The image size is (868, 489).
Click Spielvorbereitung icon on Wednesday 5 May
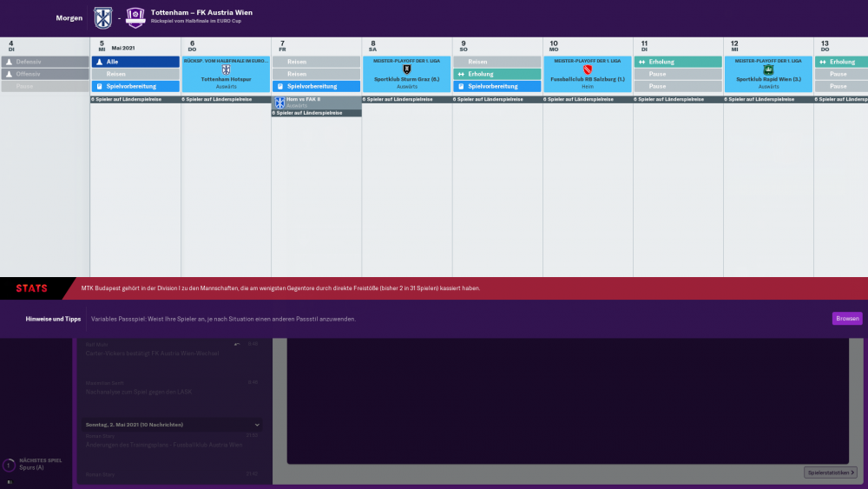tap(100, 86)
